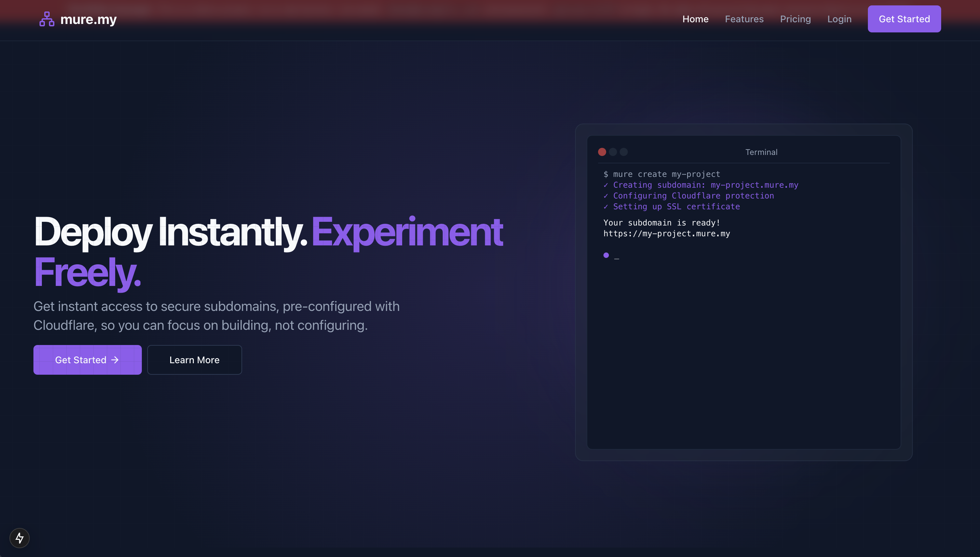The height and width of the screenshot is (557, 980).
Task: Click the lightning bolt badge in bottom-left corner
Action: 19,537
